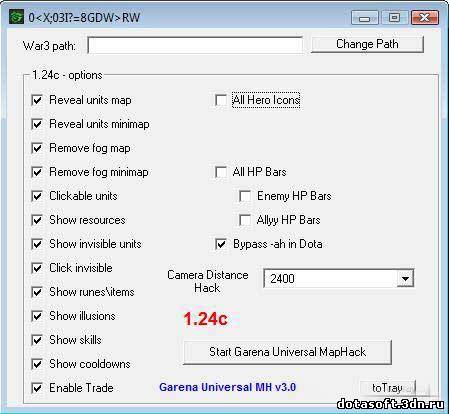449x414 pixels.
Task: Toggle Show runes\items checkbox
Action: 37,292
